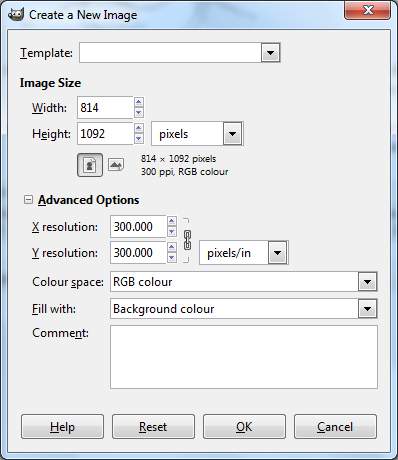Increase Y resolution with up arrow
Viewport: 398px width, 460px height.
[172, 247]
